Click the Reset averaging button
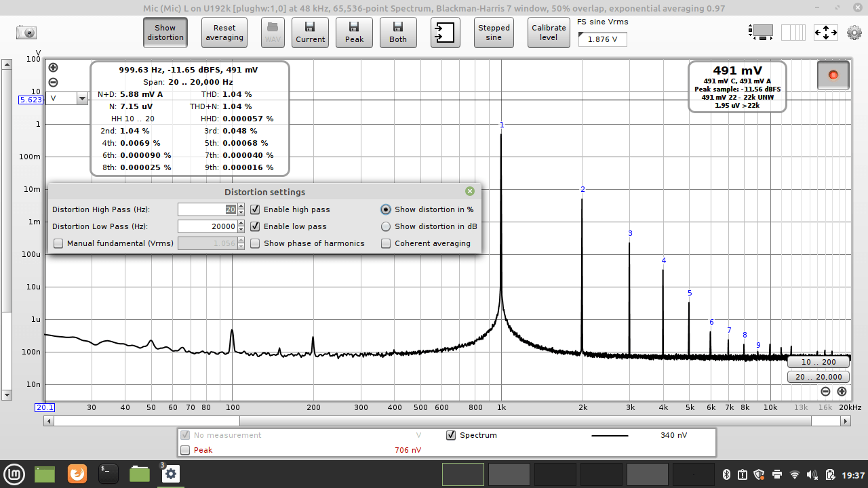 pos(224,32)
